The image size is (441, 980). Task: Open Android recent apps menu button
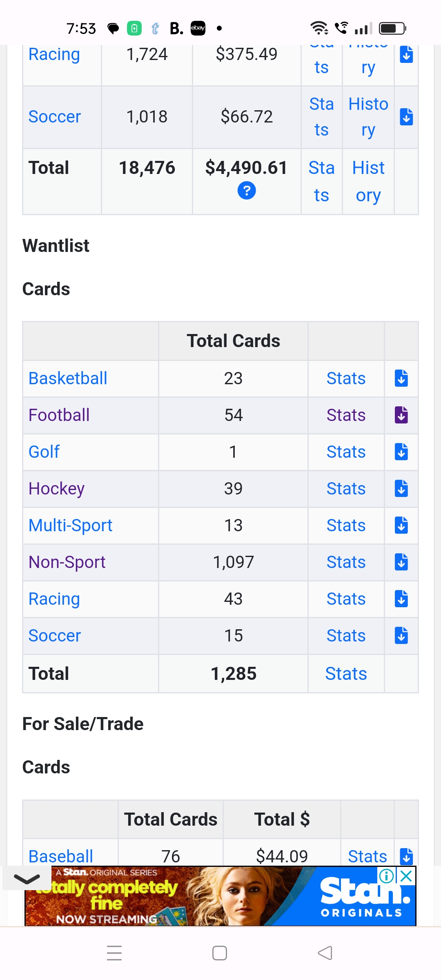click(x=114, y=953)
